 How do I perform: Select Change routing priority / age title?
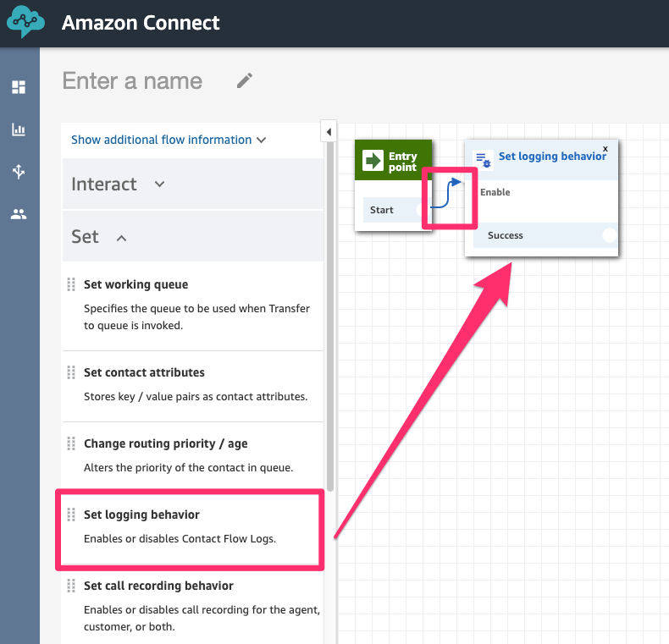coord(165,443)
